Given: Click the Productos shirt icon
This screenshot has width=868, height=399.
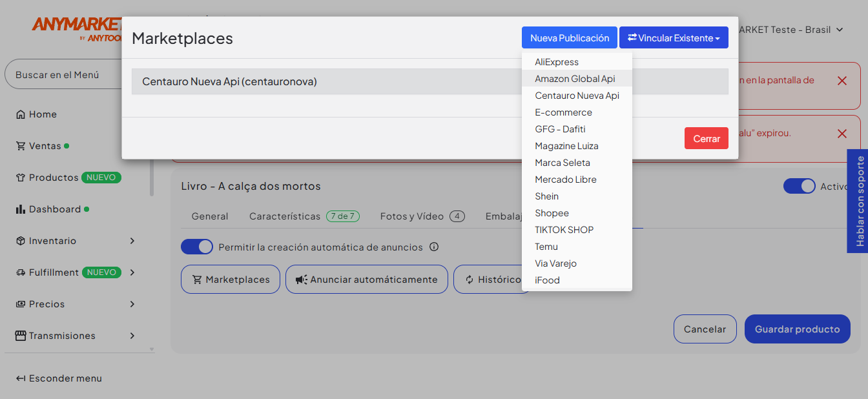Looking at the screenshot, I should click(21, 178).
